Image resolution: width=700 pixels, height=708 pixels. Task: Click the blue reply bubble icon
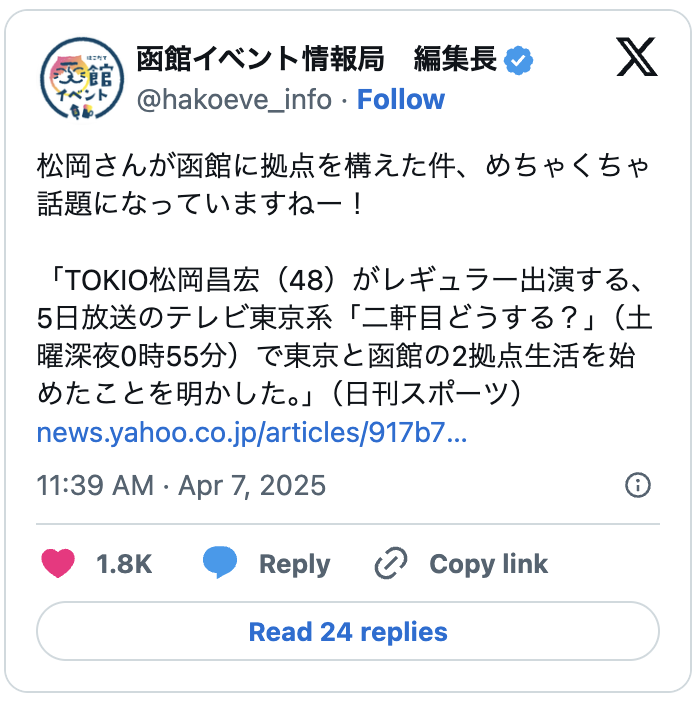click(x=220, y=564)
